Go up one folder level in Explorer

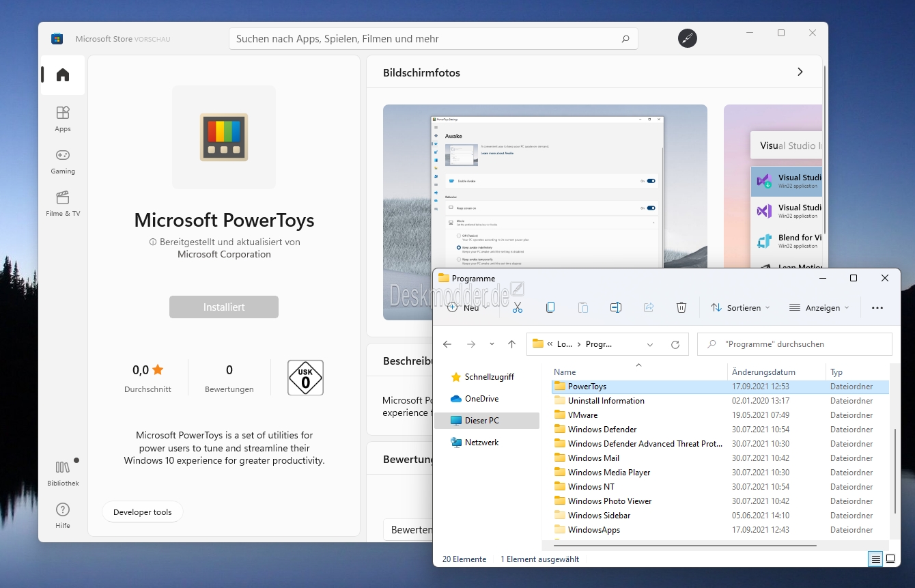(x=511, y=344)
